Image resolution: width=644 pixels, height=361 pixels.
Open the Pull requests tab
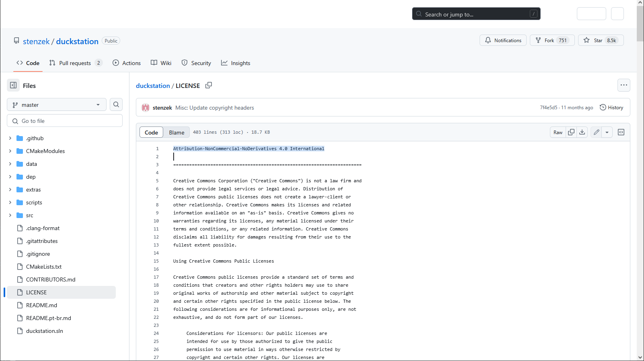pyautogui.click(x=76, y=63)
